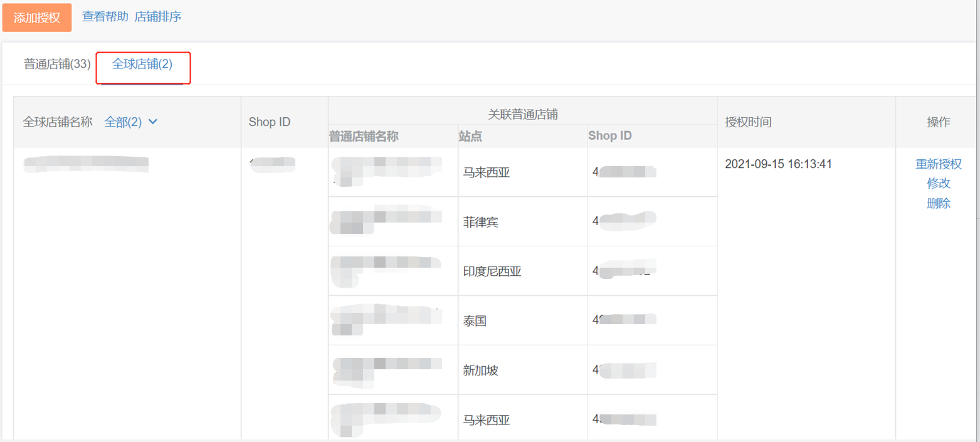Image resolution: width=980 pixels, height=442 pixels.
Task: Click 重新授权 for the global shop
Action: (939, 164)
